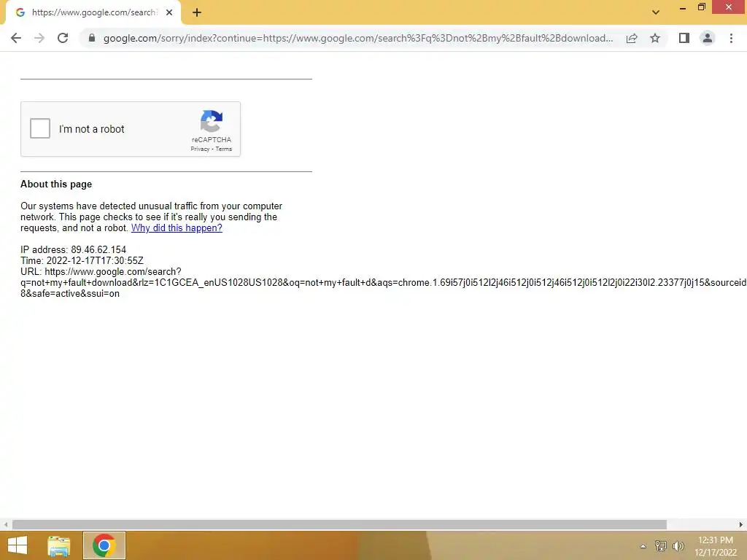Close the Chrome window
747x560 pixels.
click(x=729, y=7)
